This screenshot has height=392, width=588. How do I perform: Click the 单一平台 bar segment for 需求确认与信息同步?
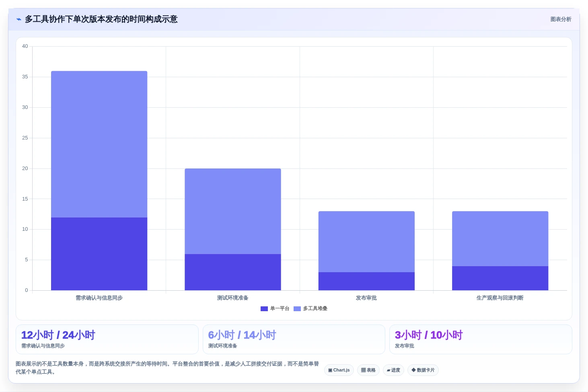pyautogui.click(x=99, y=254)
